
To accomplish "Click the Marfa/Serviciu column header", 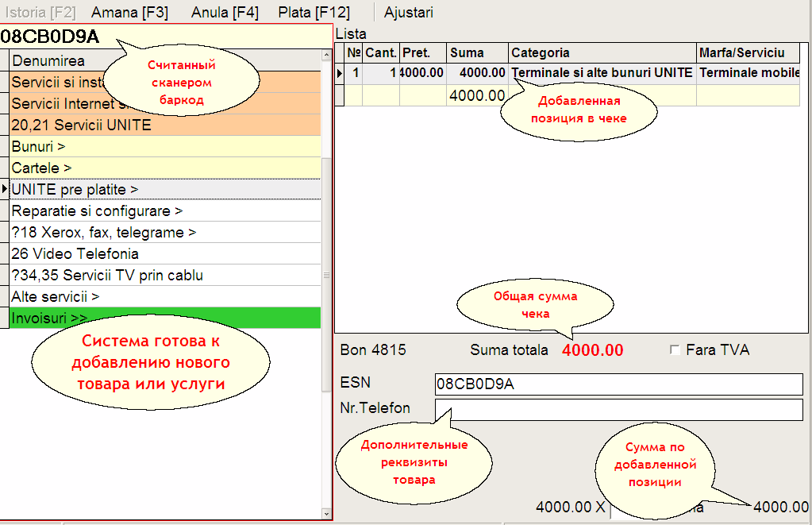I will click(748, 53).
